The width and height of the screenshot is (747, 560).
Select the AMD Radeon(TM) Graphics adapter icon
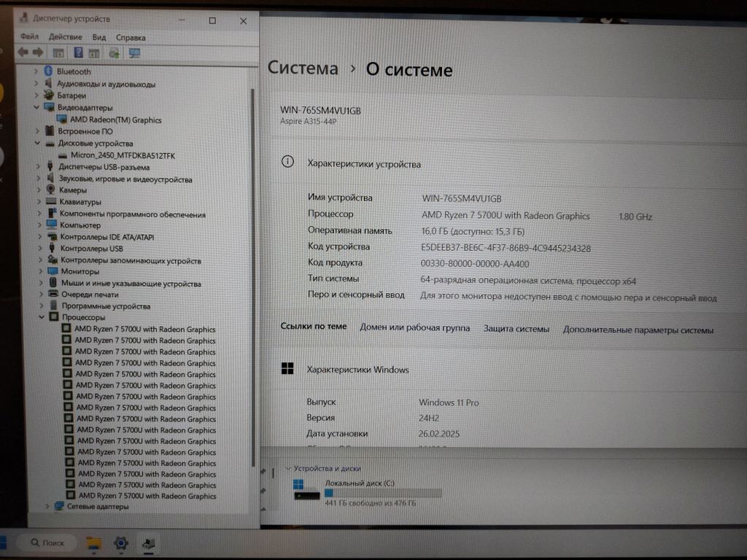tap(61, 120)
